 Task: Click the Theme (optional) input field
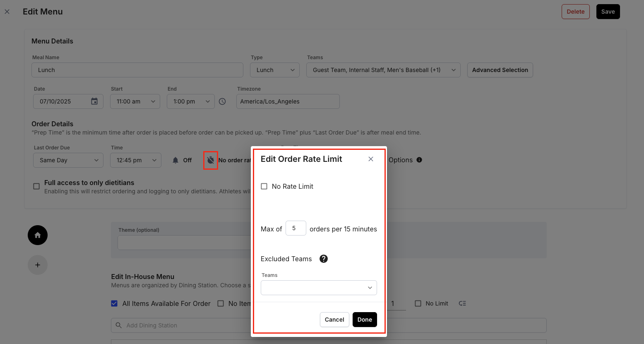pos(184,243)
